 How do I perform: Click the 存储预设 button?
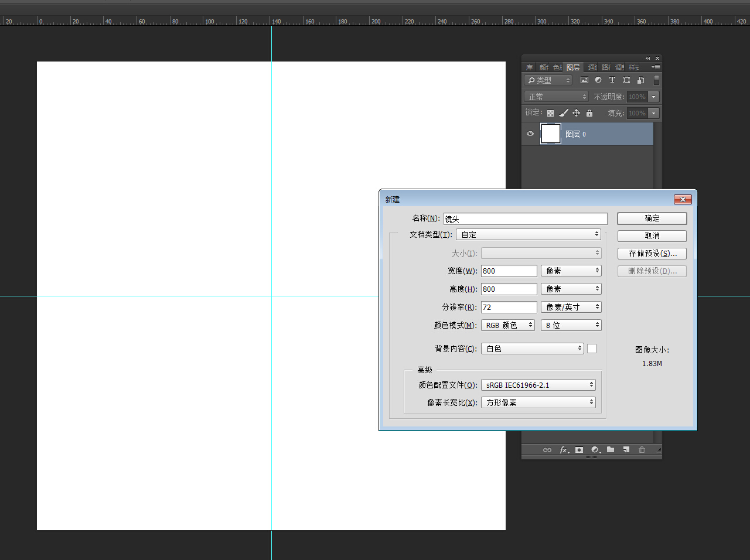652,254
